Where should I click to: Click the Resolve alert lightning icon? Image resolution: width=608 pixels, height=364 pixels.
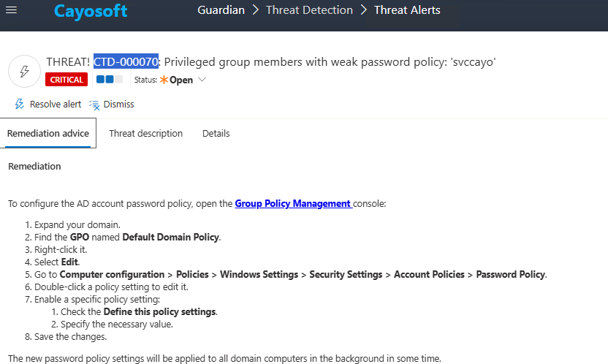(x=20, y=105)
